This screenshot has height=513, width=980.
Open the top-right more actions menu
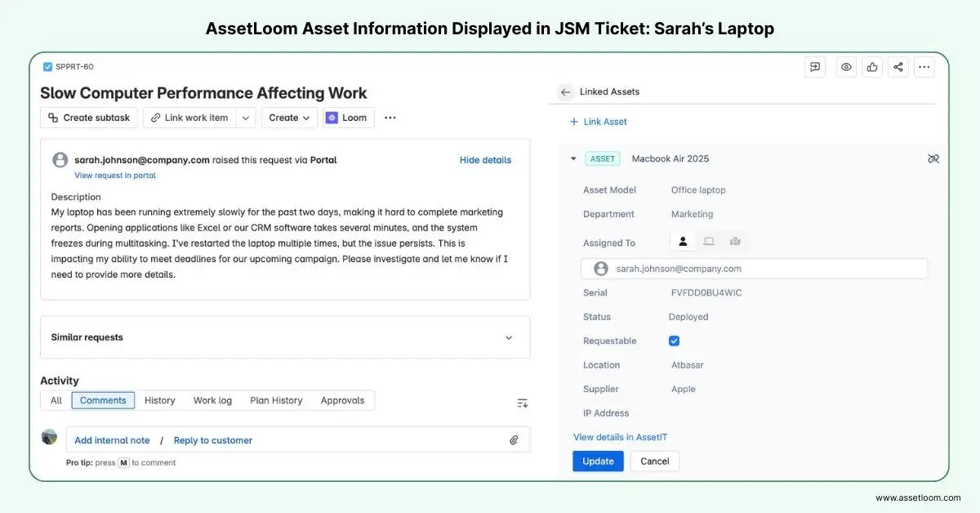tap(924, 68)
